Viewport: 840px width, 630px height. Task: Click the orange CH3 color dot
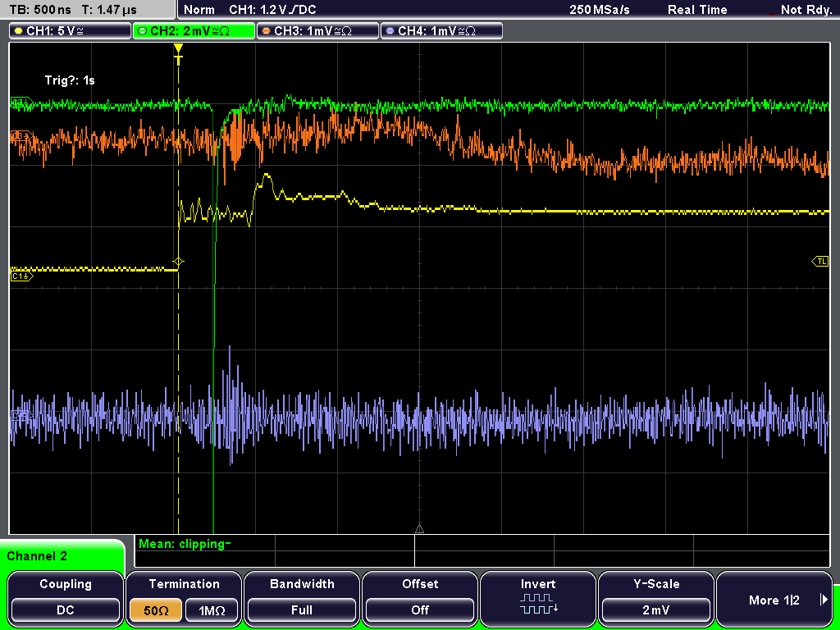coord(267,31)
